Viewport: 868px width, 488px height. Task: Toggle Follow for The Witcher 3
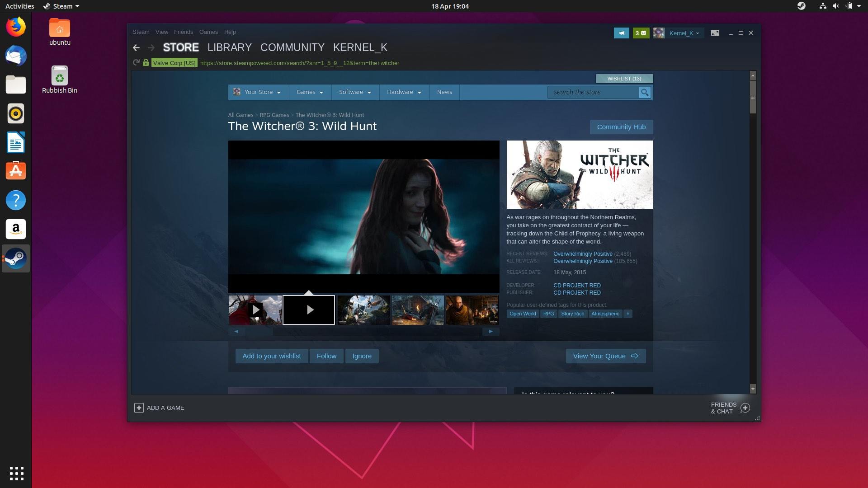click(326, 356)
